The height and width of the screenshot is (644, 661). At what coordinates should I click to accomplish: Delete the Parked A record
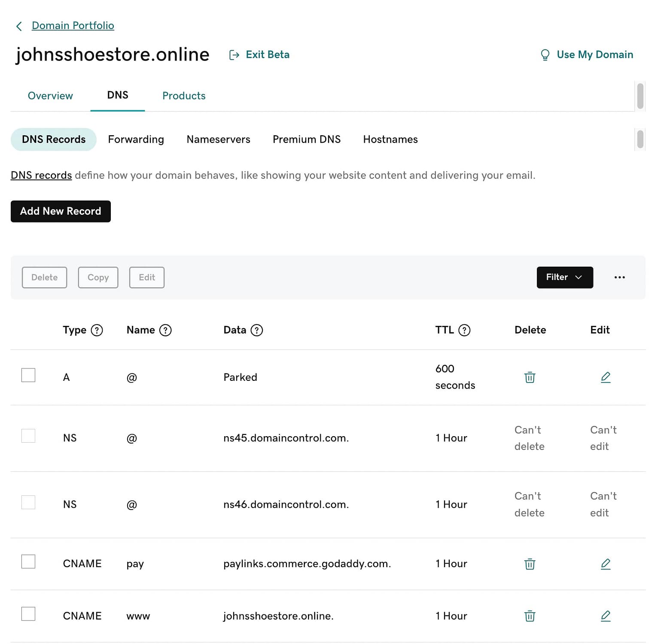[530, 377]
